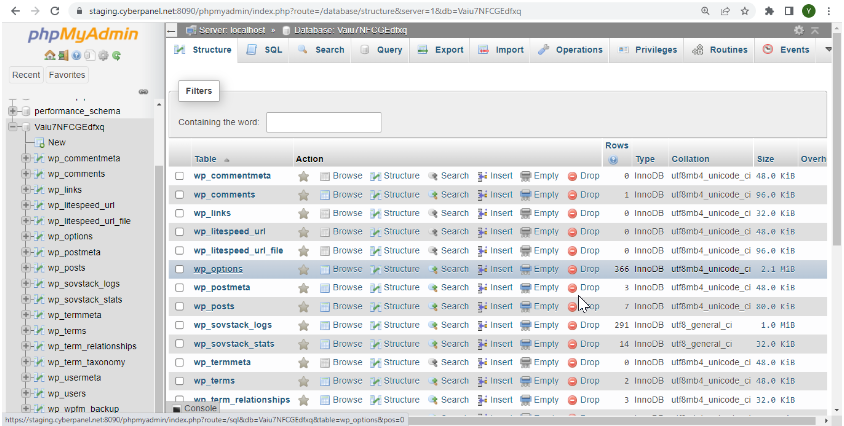Browse the wp_options table
This screenshot has height=426, width=844.
point(341,269)
